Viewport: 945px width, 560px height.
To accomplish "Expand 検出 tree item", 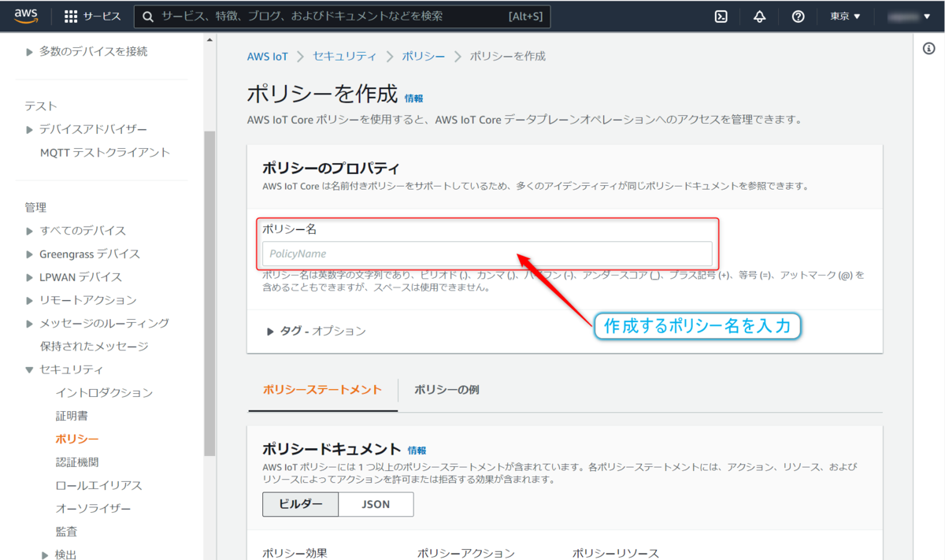I will coord(45,554).
